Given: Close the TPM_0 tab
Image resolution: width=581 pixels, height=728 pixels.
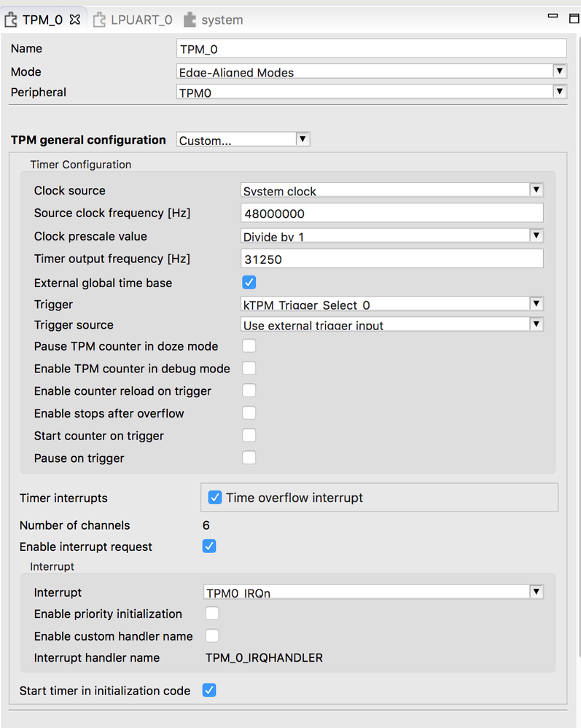Looking at the screenshot, I should (x=74, y=20).
